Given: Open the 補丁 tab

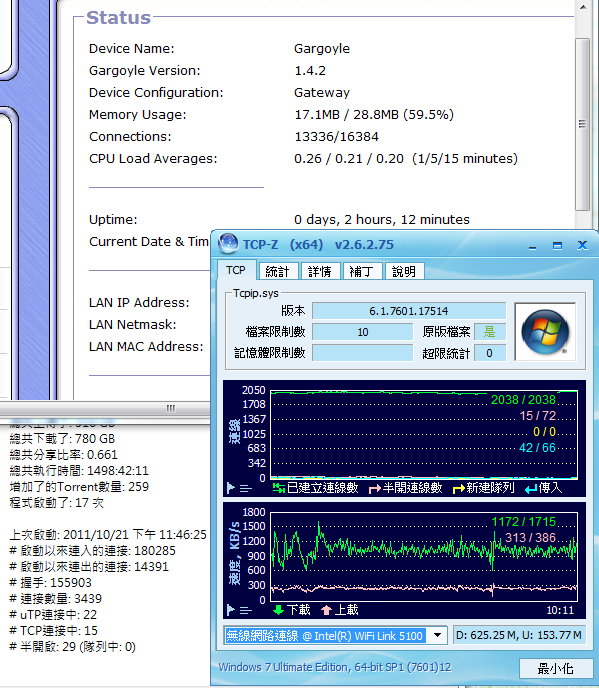Looking at the screenshot, I should pos(362,272).
